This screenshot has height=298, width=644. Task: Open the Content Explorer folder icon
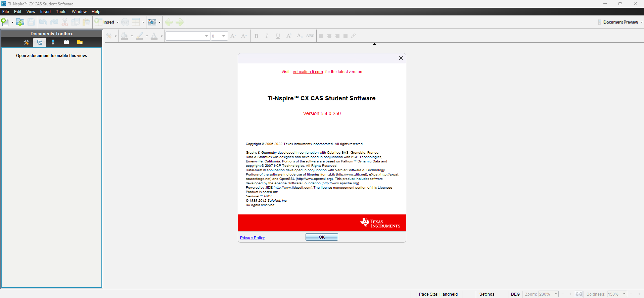[80, 42]
